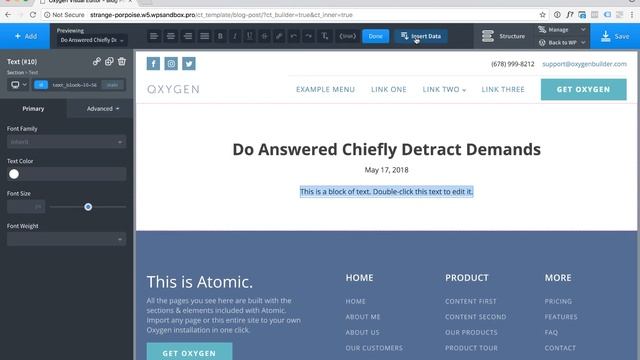Align text center
Viewport: 640px width, 360px height.
pyautogui.click(x=171, y=36)
